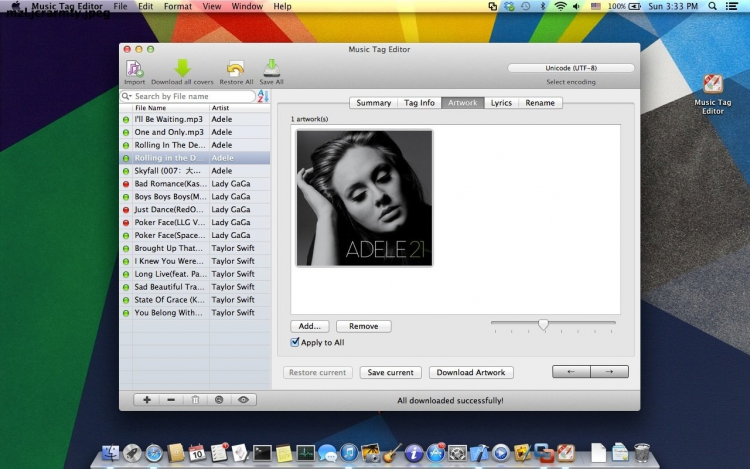Open the Edit menu

click(145, 6)
